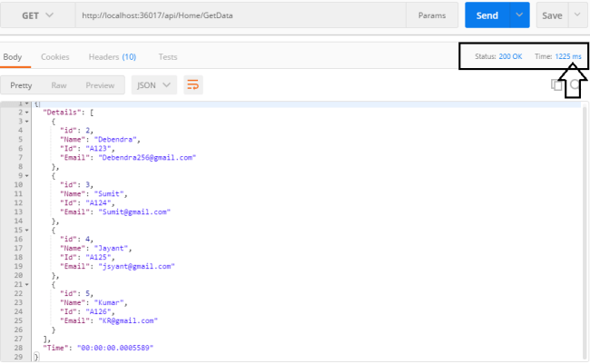590x364 pixels.
Task: Click the "A123" Id value
Action: point(98,148)
